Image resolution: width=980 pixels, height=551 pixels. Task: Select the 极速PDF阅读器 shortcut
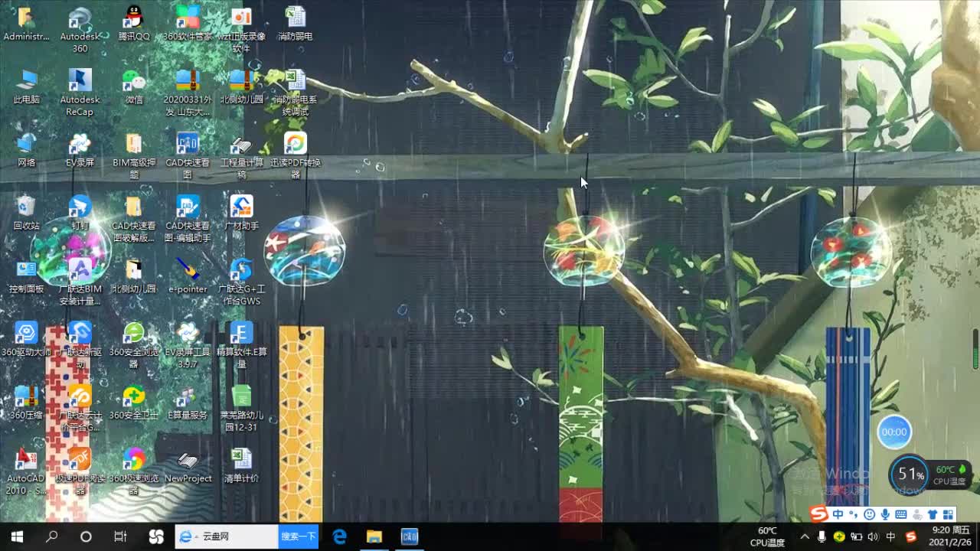[x=80, y=471]
